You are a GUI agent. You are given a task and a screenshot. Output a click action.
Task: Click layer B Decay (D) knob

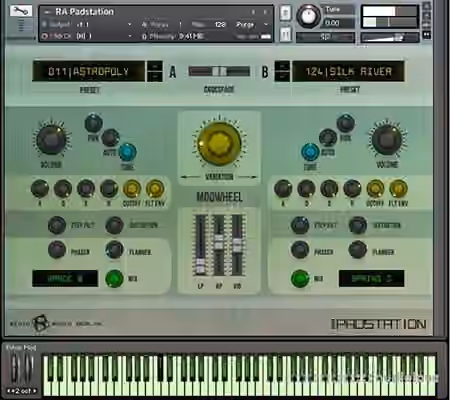click(x=306, y=189)
